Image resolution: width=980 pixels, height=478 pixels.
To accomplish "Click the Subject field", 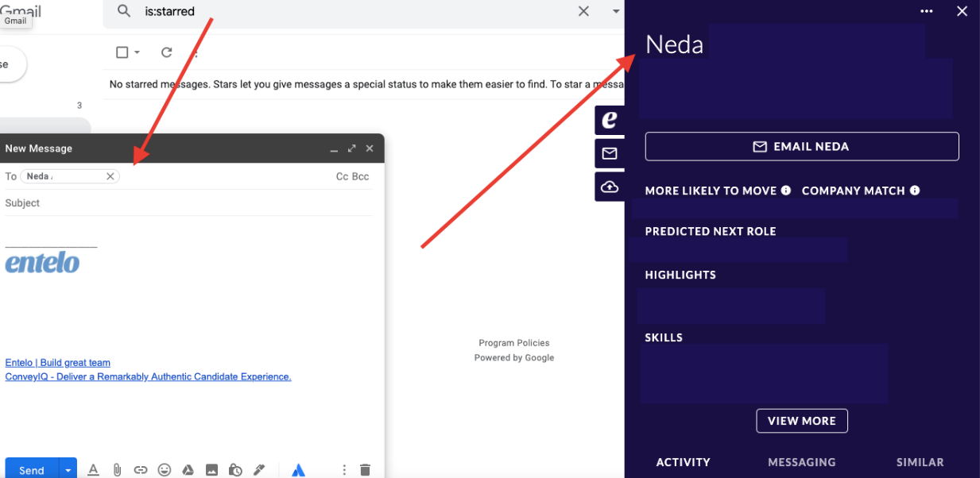I will 188,203.
